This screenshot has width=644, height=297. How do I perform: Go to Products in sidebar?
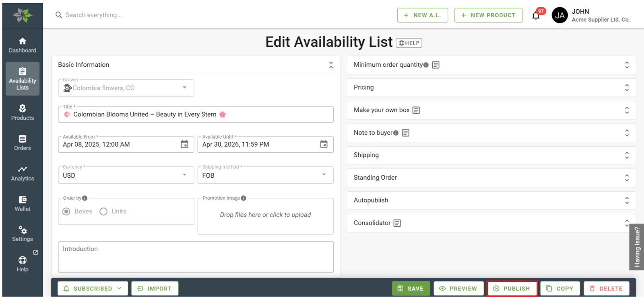click(23, 113)
